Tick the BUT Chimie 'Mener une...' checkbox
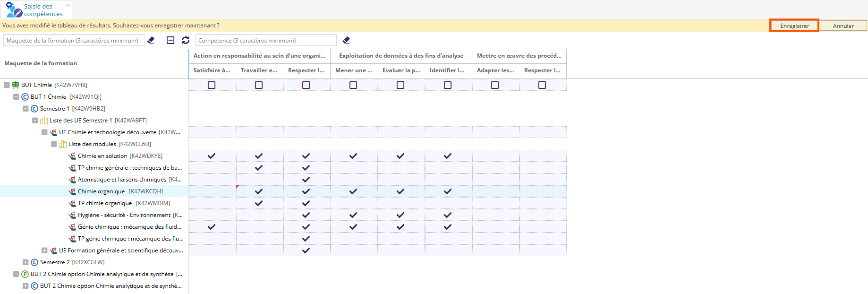This screenshot has width=868, height=294. click(x=353, y=85)
